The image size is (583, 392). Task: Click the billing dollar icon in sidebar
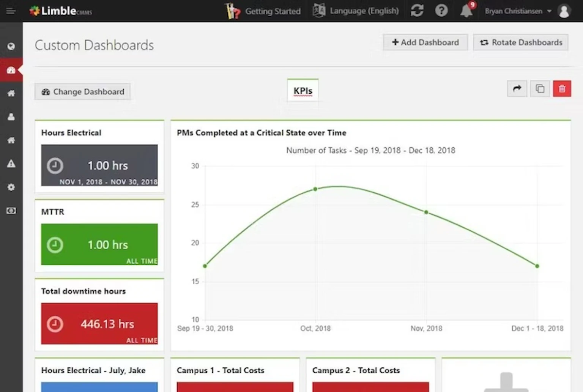coord(11,211)
